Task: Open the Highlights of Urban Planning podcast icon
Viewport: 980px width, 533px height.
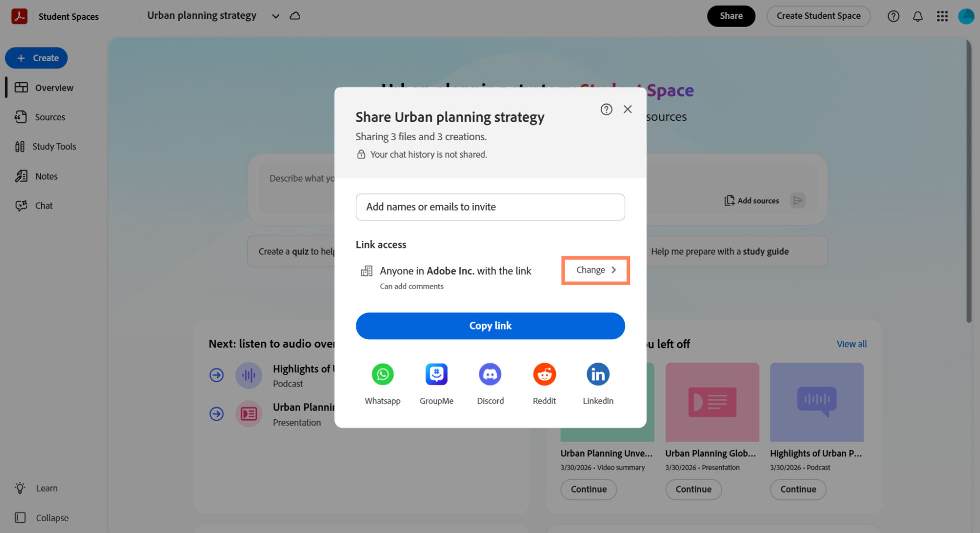Action: click(x=249, y=375)
